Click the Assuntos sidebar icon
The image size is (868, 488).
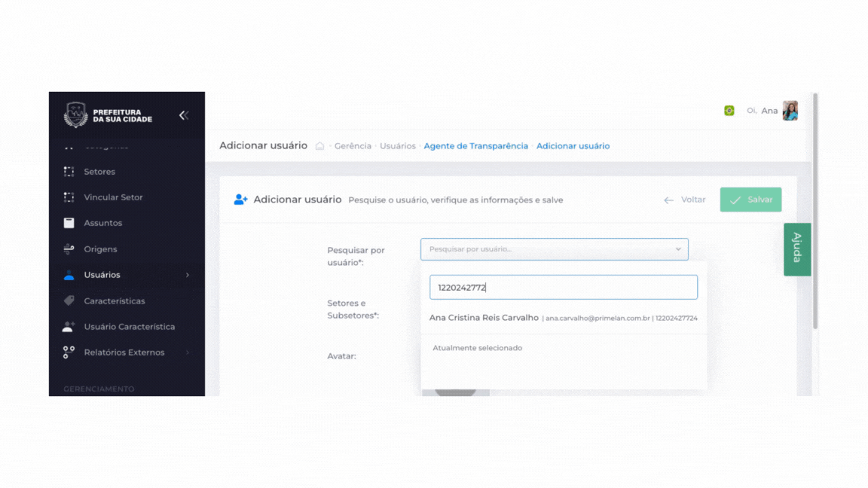pyautogui.click(x=69, y=223)
